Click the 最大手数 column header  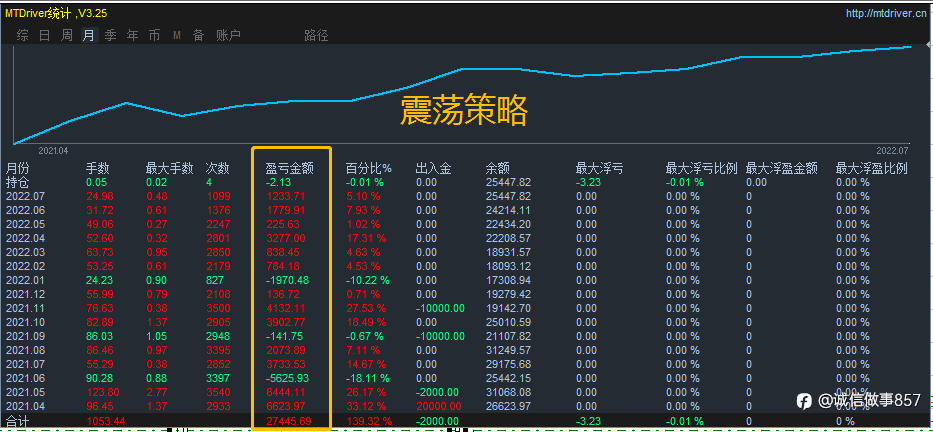point(170,169)
